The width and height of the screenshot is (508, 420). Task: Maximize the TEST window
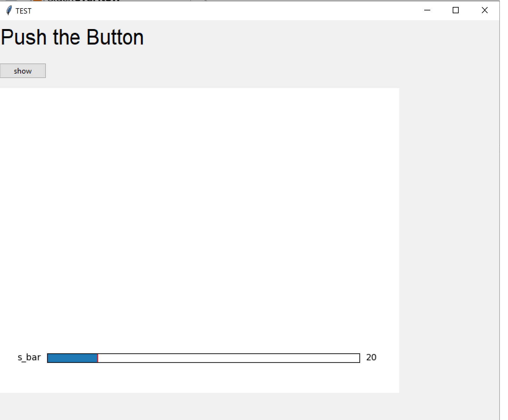[456, 10]
